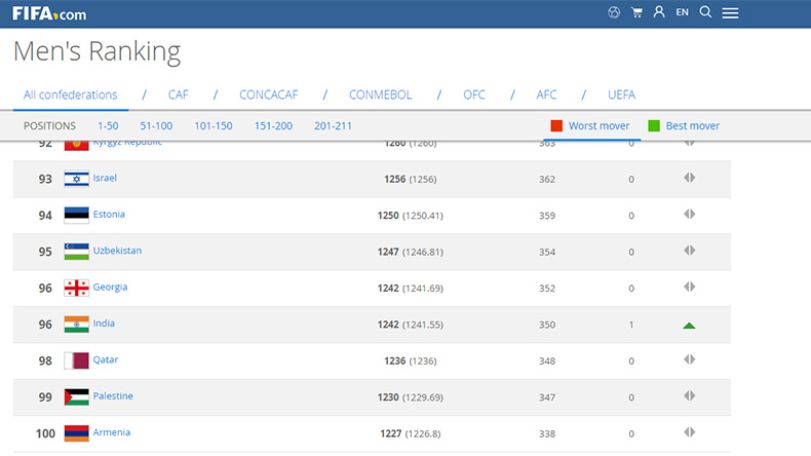
Task: Click the Worst mover link
Action: point(599,126)
